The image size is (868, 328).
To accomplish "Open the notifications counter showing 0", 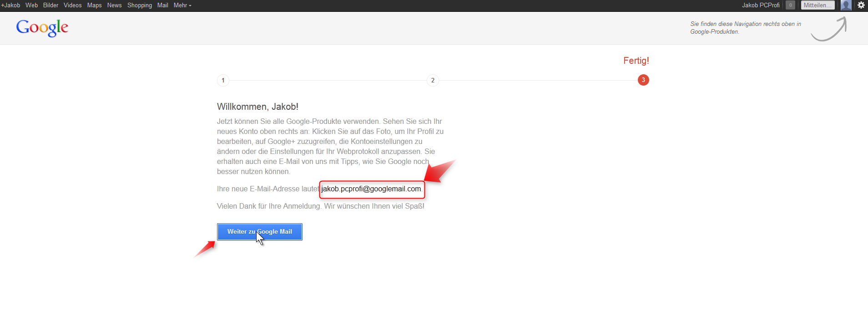I will [791, 5].
